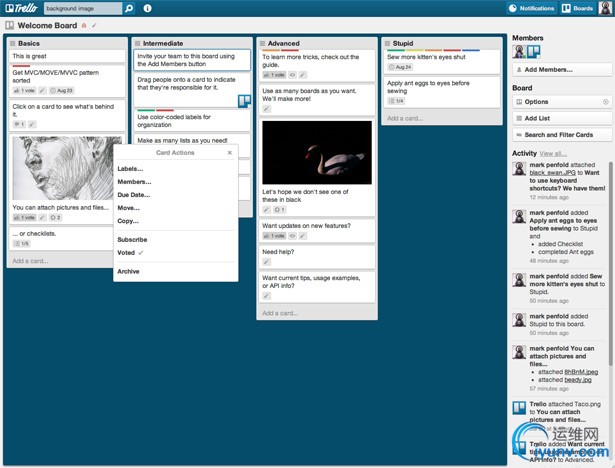Open Stupid list menu icon
Image resolution: width=615 pixels, height=468 pixels.
coord(387,43)
